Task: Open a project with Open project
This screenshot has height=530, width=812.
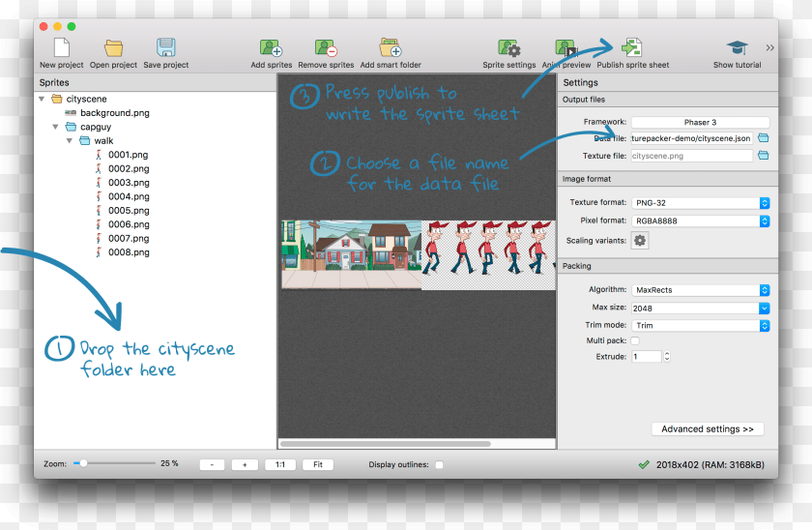Action: 113,48
